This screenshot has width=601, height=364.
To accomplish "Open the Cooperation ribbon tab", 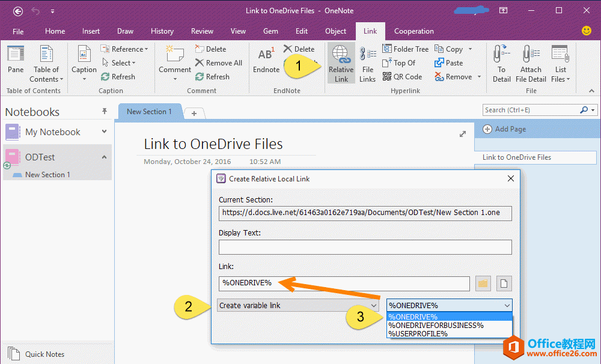I will click(x=414, y=31).
